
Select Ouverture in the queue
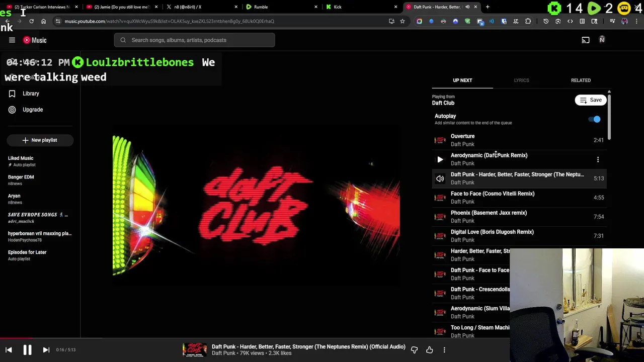pyautogui.click(x=519, y=140)
